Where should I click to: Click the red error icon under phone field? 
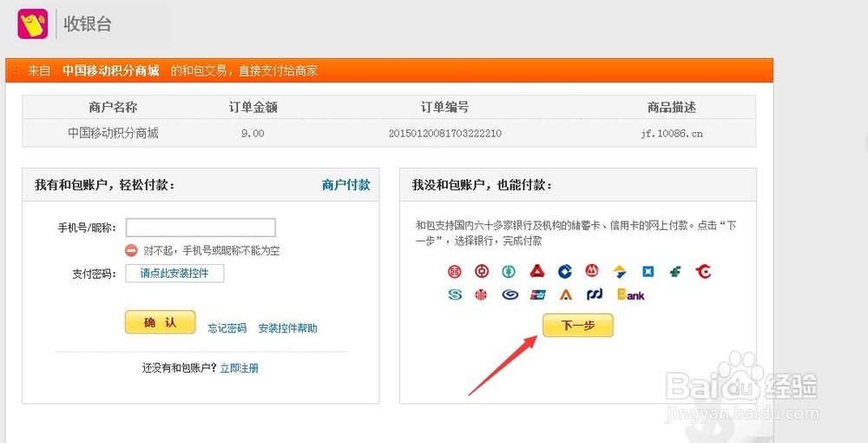pos(131,250)
